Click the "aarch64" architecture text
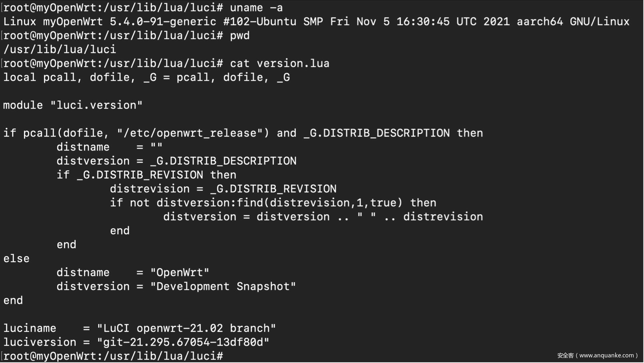This screenshot has height=363, width=644. 539,22
